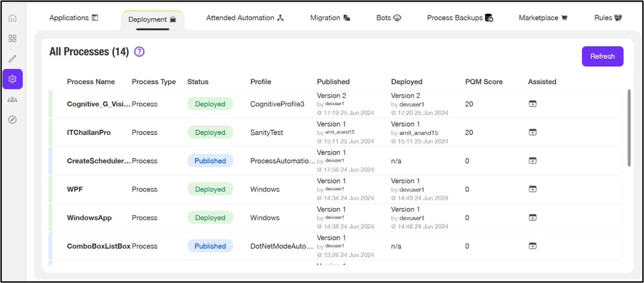The height and width of the screenshot is (283, 644).
Task: Click Published status badge for CreateScheduler process
Action: (x=210, y=161)
